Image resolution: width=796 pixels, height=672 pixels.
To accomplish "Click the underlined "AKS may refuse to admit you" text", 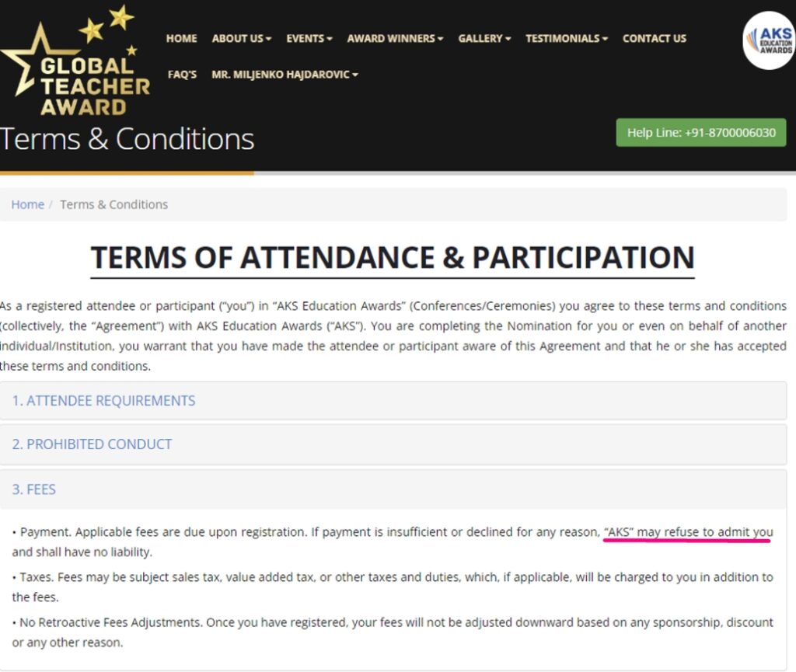I will tap(688, 532).
